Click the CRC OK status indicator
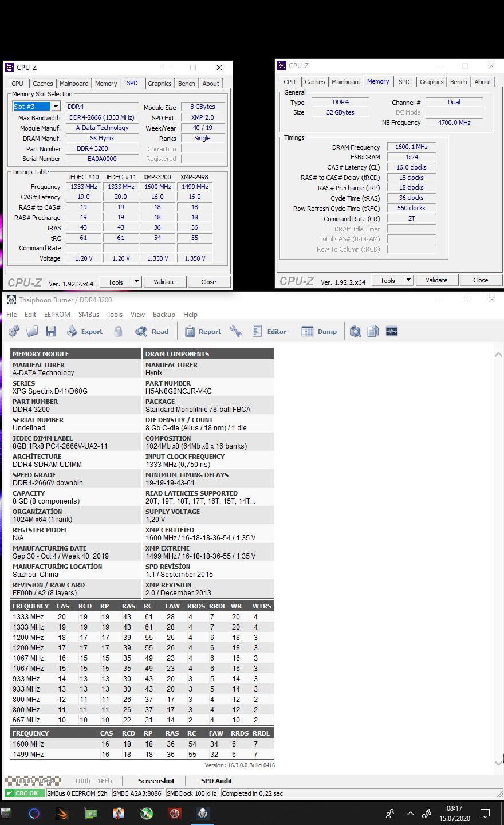The height and width of the screenshot is (825, 504). pos(25,793)
